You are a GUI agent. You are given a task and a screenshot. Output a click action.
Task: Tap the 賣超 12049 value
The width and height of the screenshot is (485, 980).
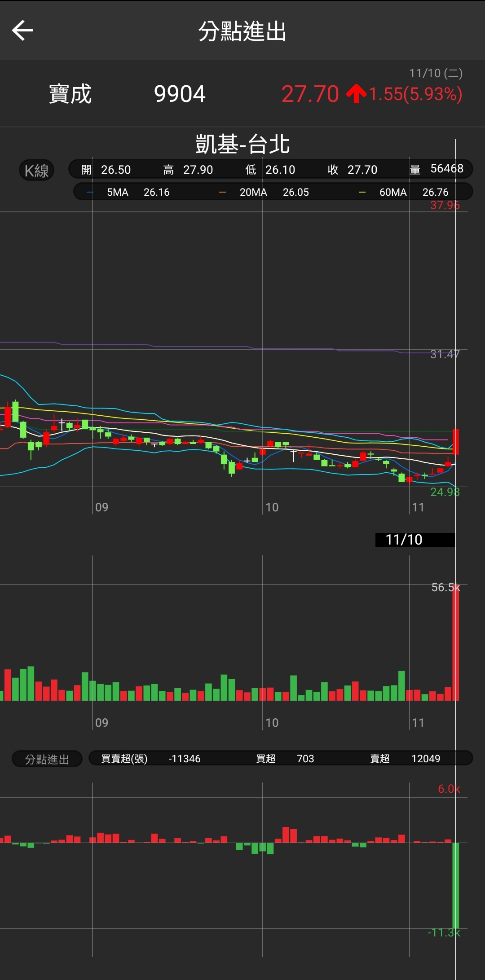(425, 759)
